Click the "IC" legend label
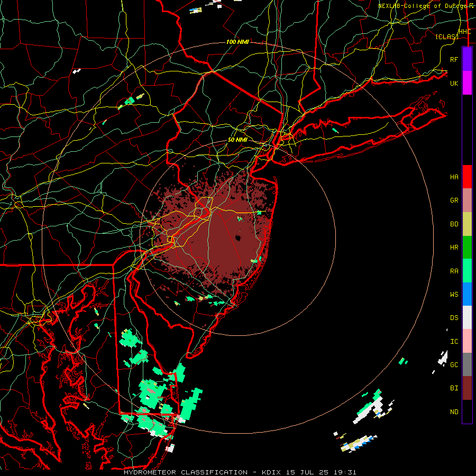The height and width of the screenshot is (476, 476). [454, 342]
